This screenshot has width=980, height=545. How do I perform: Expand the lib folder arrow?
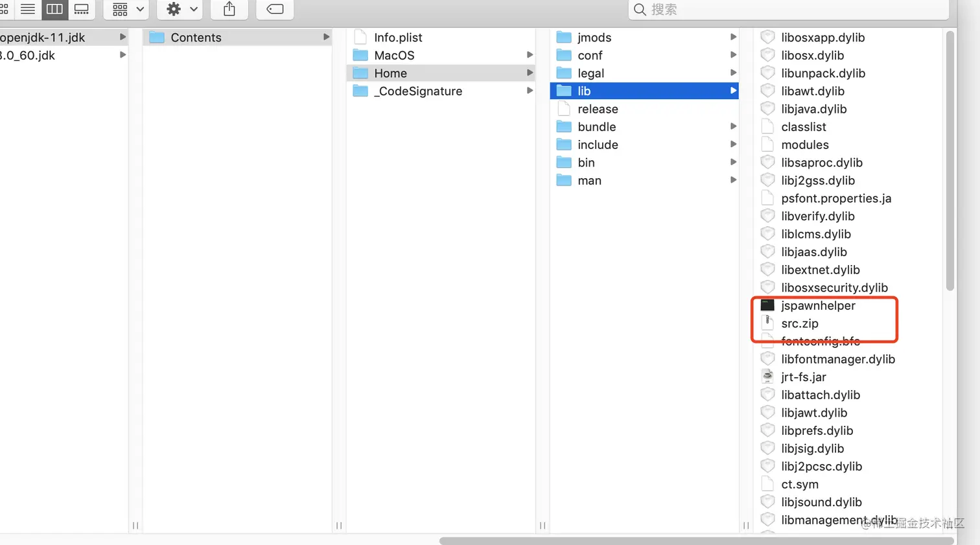pos(733,91)
